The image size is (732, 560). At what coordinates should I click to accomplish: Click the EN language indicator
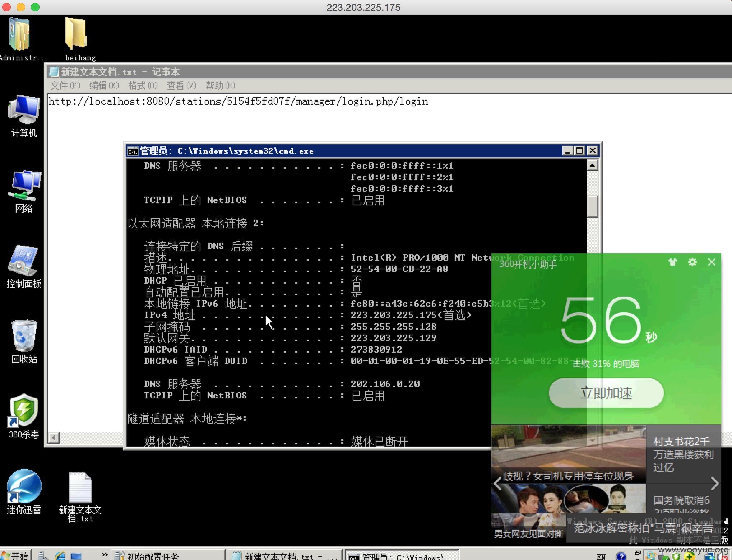coord(601,556)
